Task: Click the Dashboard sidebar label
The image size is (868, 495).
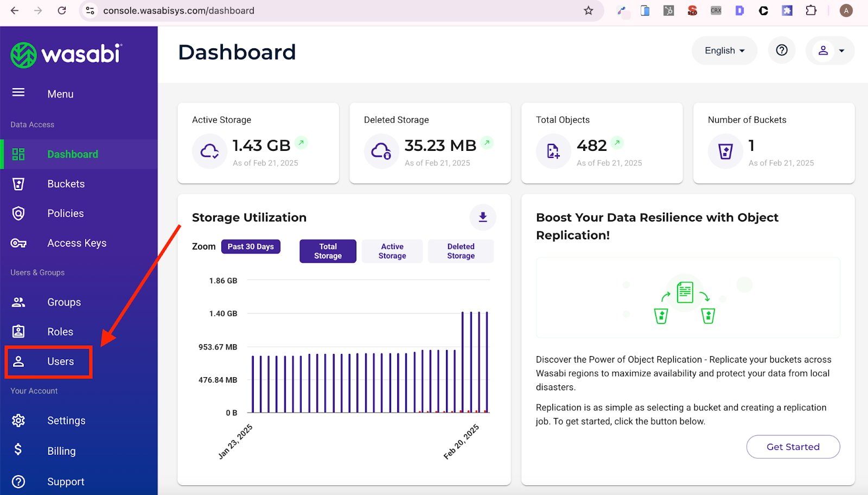Action: click(73, 154)
